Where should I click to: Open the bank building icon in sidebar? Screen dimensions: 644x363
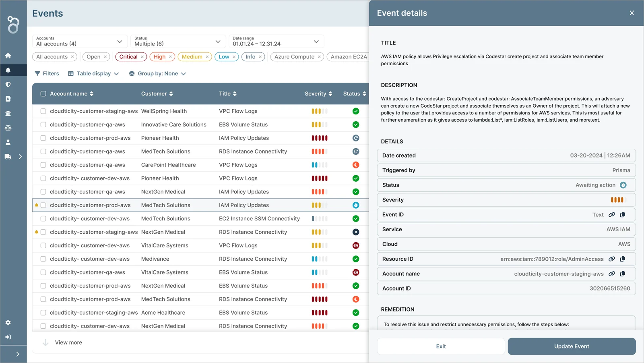coord(8,114)
